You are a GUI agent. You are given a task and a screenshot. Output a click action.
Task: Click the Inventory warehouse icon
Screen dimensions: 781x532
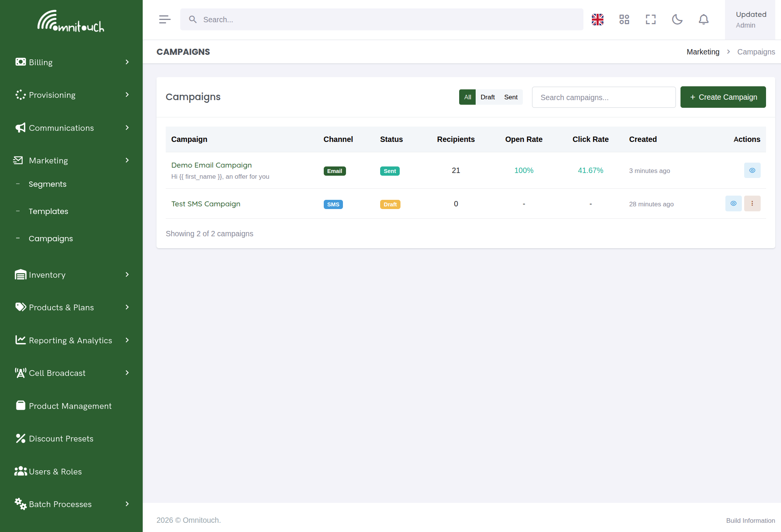(21, 275)
